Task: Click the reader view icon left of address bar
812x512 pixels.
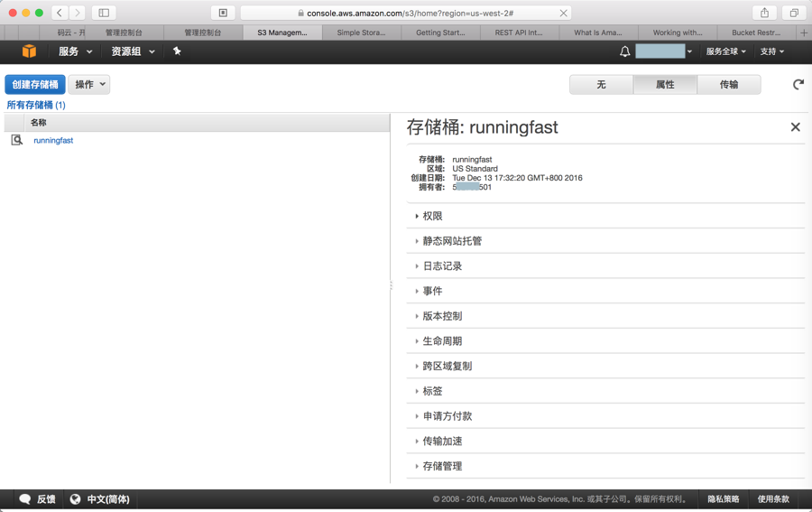Action: tap(223, 13)
